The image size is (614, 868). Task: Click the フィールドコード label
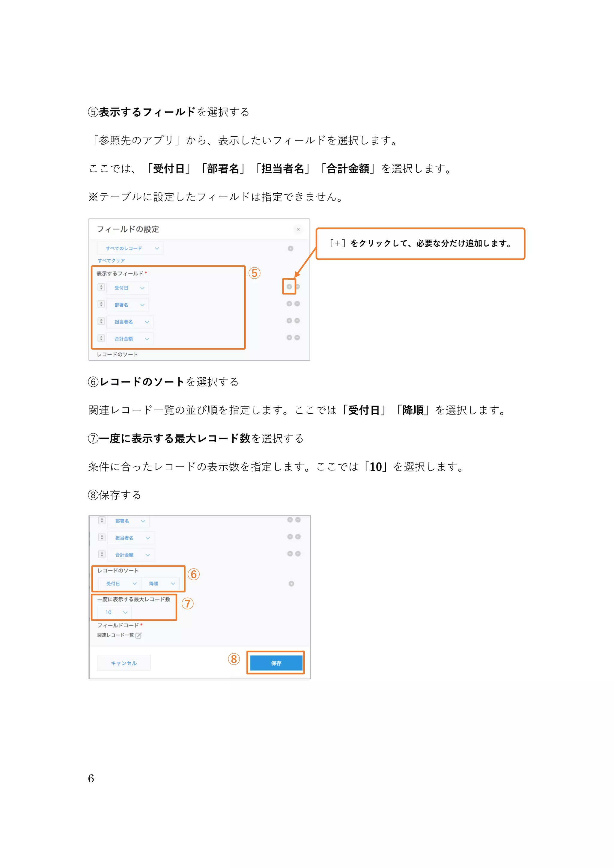click(x=118, y=626)
